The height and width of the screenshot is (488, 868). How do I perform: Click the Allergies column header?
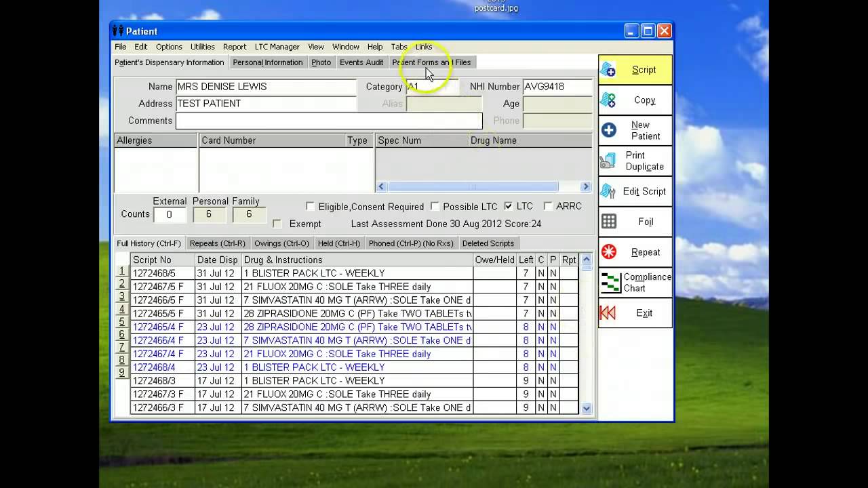click(x=156, y=140)
